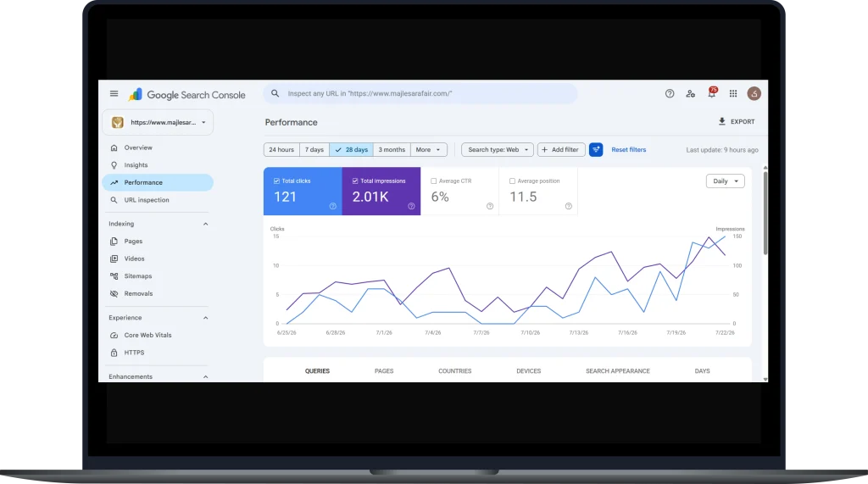Screen dimensions: 868x484
Task: Click the blue filter icon button
Action: (596, 149)
